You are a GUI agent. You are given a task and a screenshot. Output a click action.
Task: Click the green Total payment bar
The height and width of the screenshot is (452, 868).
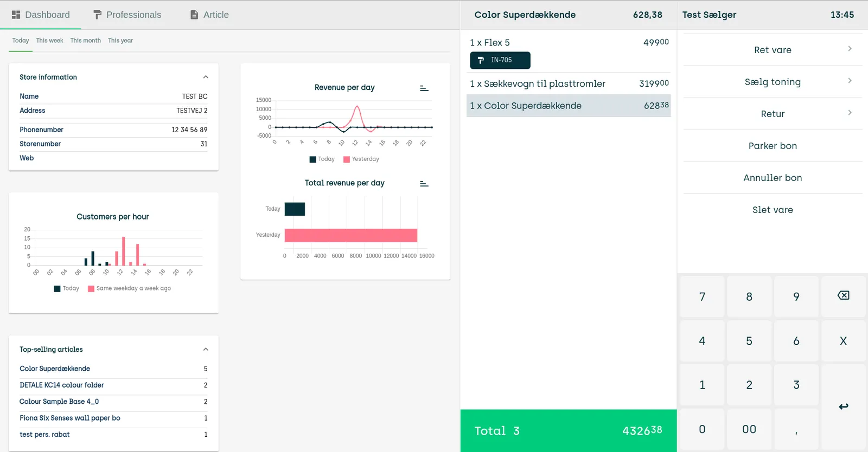(x=569, y=431)
